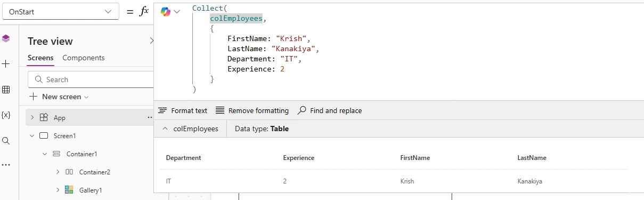Click the Experience column header
This screenshot has height=200, width=644.
pyautogui.click(x=299, y=158)
